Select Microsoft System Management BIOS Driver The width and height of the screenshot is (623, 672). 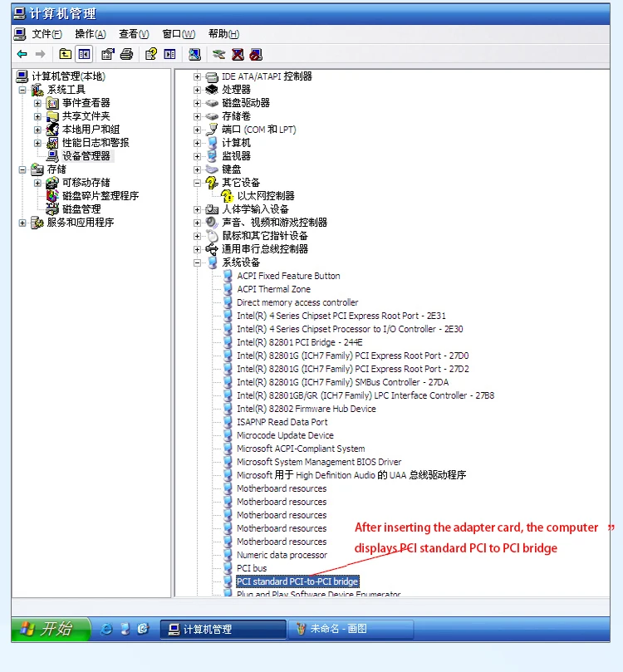click(x=319, y=462)
